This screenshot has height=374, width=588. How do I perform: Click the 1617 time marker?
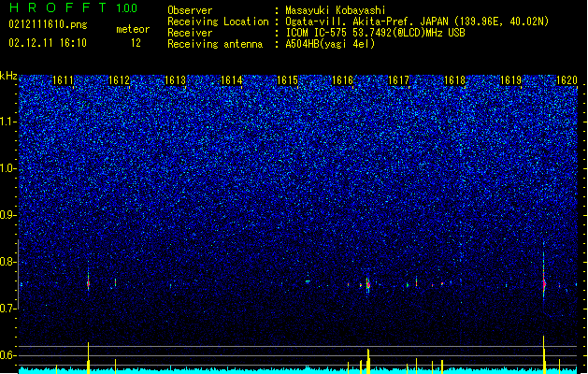coord(398,80)
